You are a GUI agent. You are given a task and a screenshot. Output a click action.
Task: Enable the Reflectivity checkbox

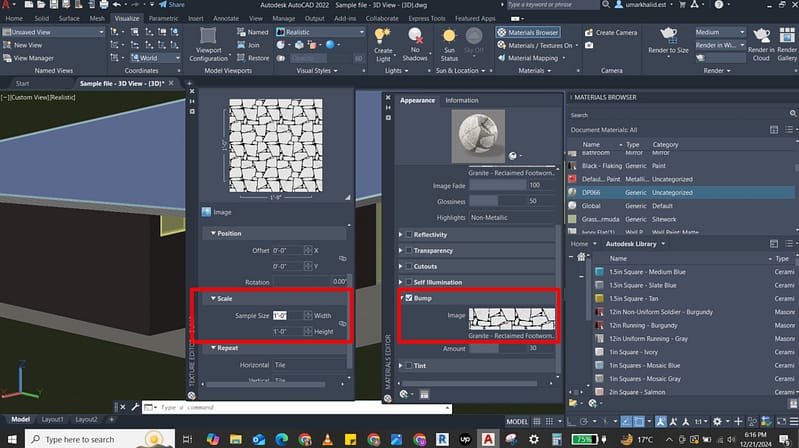408,235
